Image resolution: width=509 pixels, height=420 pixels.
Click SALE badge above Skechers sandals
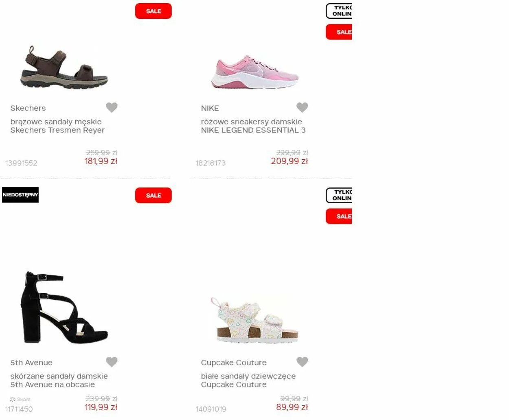pos(154,11)
